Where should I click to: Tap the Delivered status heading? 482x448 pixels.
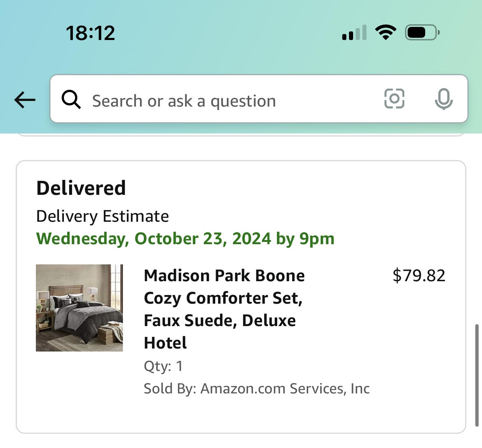pyautogui.click(x=81, y=188)
